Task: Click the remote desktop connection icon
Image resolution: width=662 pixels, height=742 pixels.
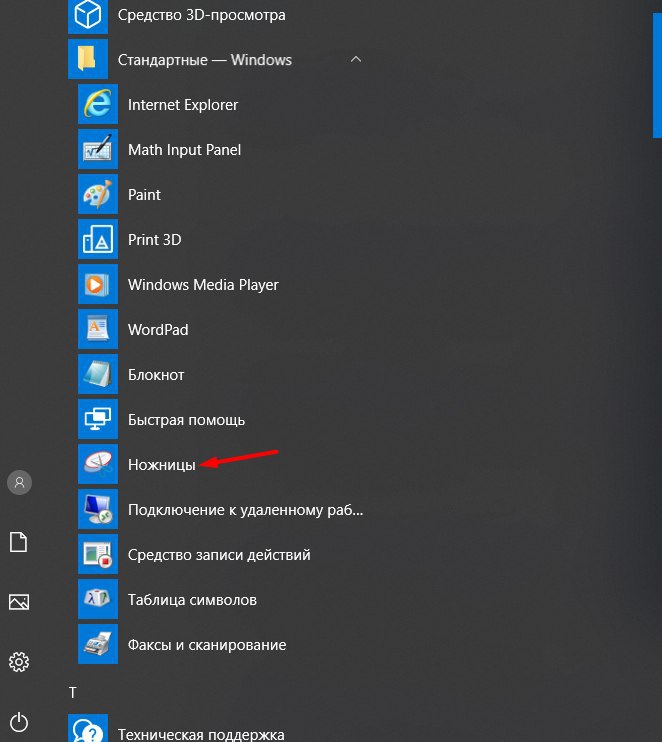Action: point(98,509)
